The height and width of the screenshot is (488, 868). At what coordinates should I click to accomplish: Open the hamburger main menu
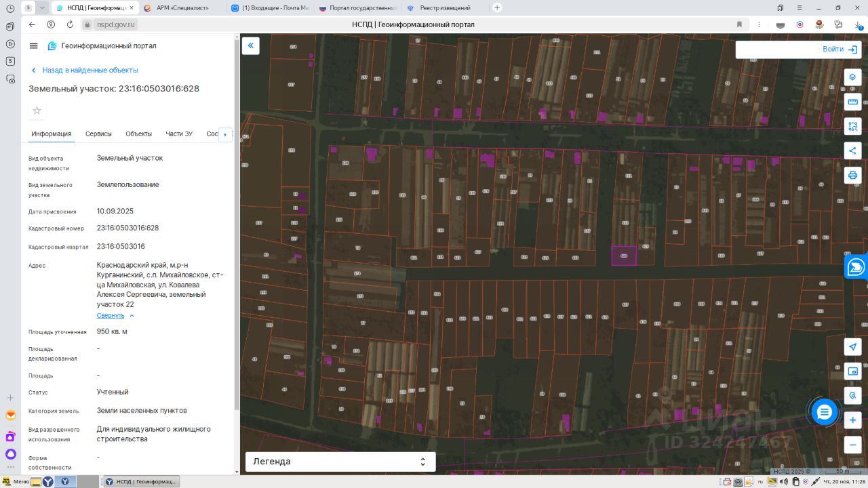[34, 45]
